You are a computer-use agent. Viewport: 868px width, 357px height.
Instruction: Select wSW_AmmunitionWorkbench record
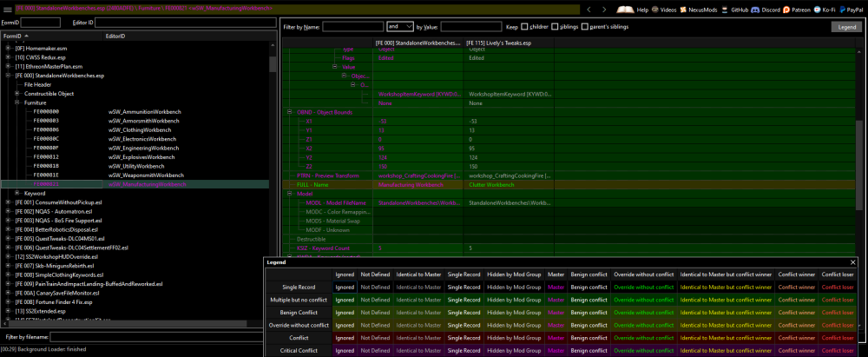pos(145,112)
